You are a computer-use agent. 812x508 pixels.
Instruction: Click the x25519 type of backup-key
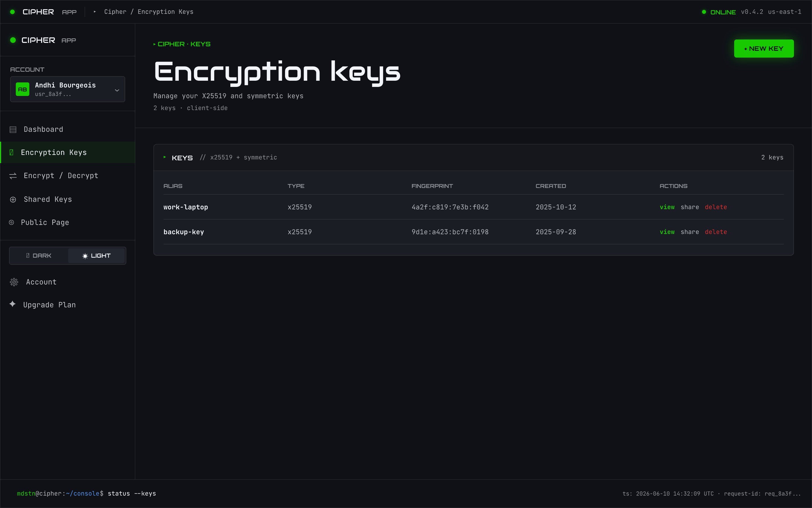coord(300,232)
